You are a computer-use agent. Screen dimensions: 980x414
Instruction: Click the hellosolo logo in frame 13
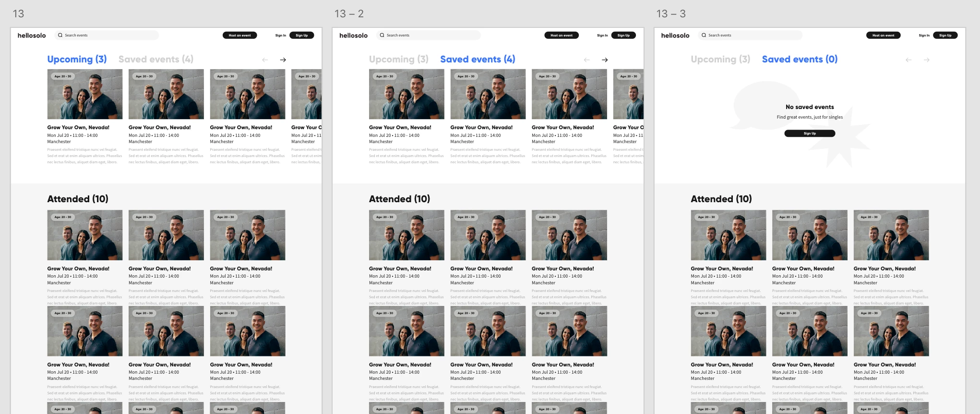[32, 35]
